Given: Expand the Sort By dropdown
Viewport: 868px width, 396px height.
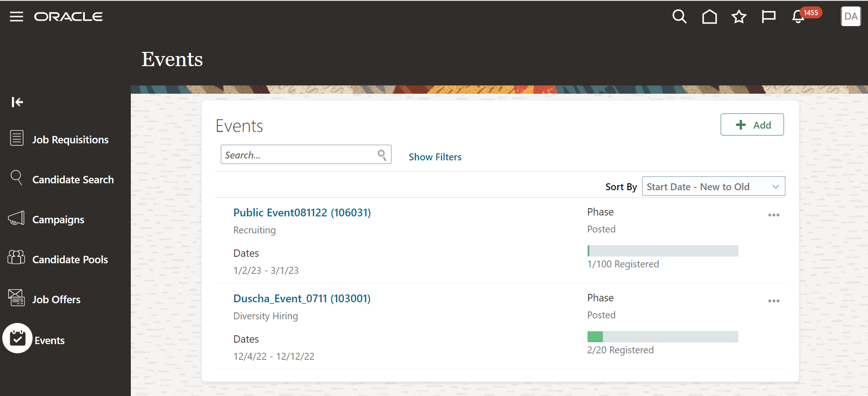Looking at the screenshot, I should (713, 187).
